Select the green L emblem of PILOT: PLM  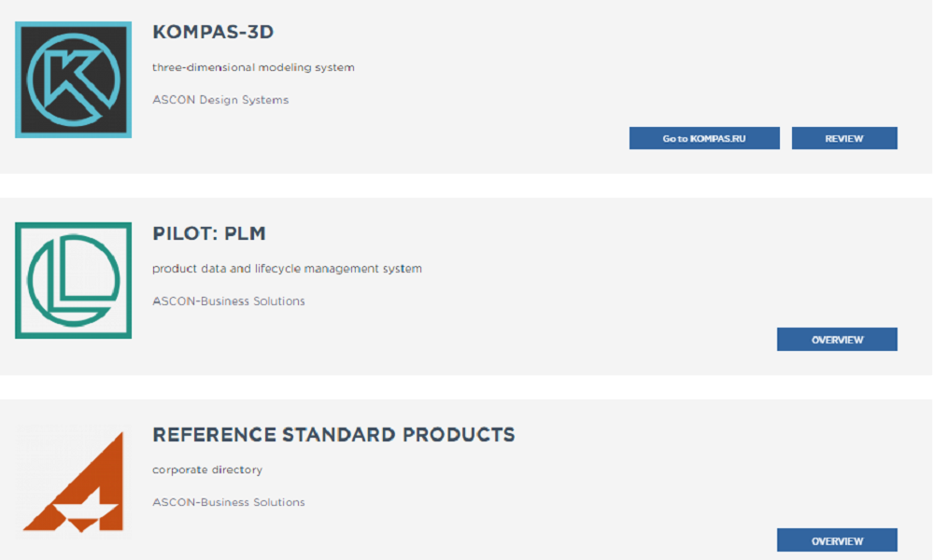tap(73, 280)
